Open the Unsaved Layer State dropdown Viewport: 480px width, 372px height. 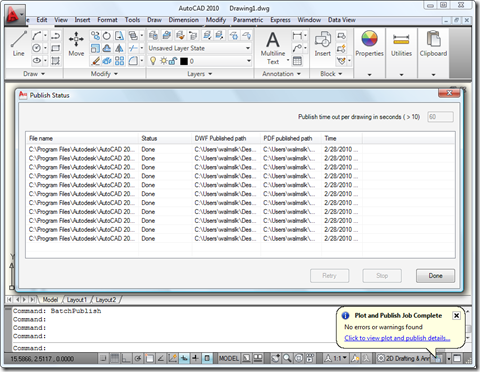click(x=199, y=48)
